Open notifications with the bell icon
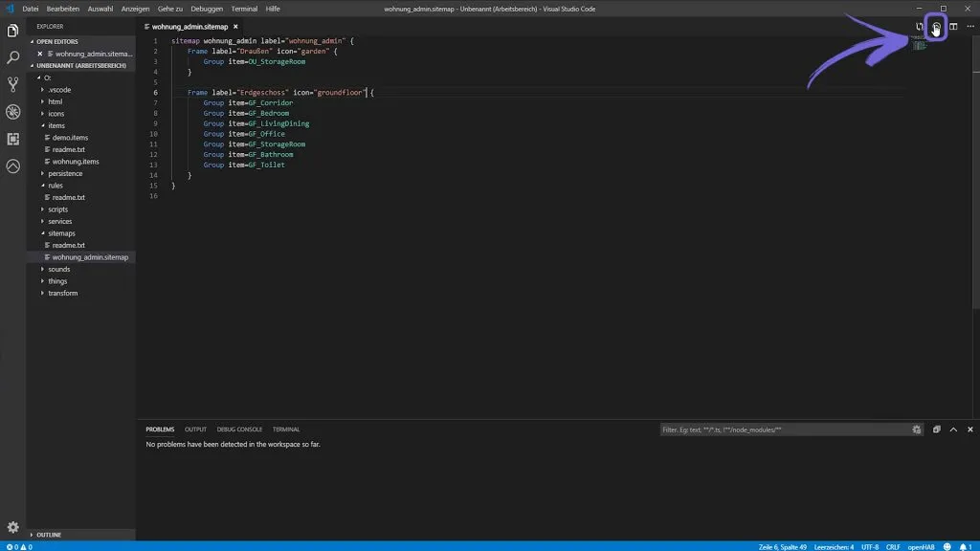 coord(965,546)
